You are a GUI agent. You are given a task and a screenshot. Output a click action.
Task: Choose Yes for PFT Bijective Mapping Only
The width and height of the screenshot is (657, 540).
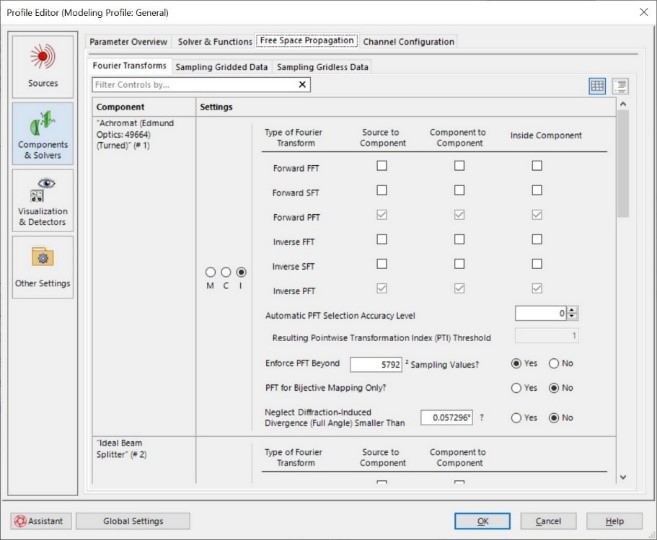[517, 388]
